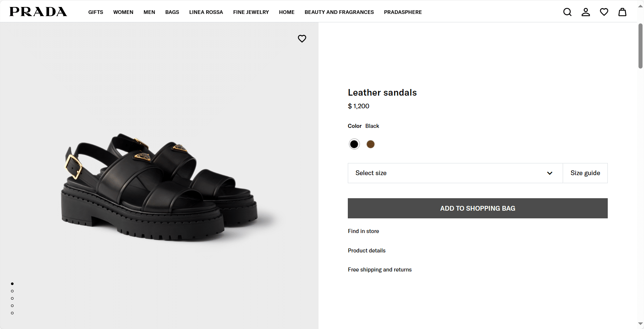This screenshot has height=329, width=644.
Task: Click scrollbar up arrow
Action: pos(640,6)
